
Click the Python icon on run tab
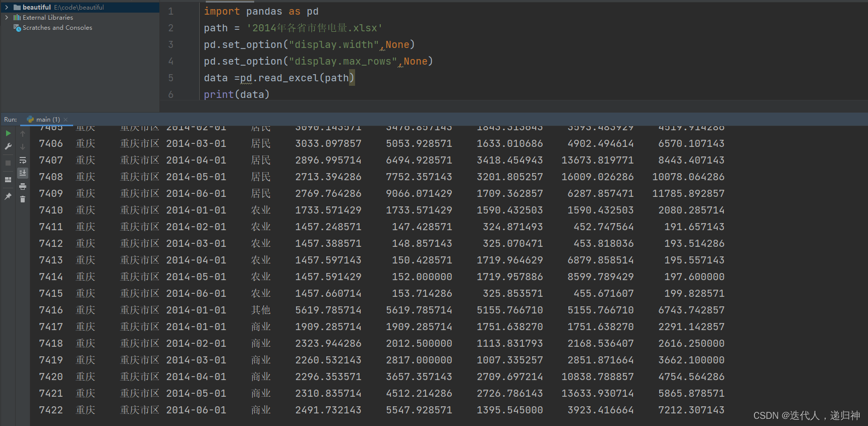(30, 120)
